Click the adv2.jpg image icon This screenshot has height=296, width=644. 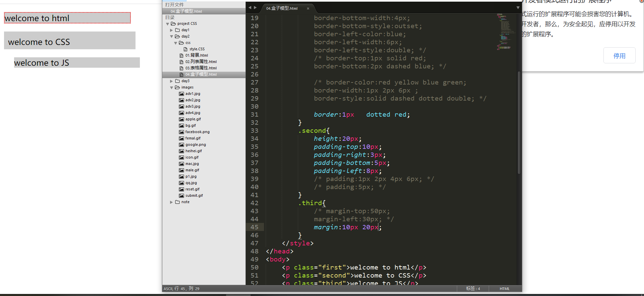pyautogui.click(x=181, y=100)
